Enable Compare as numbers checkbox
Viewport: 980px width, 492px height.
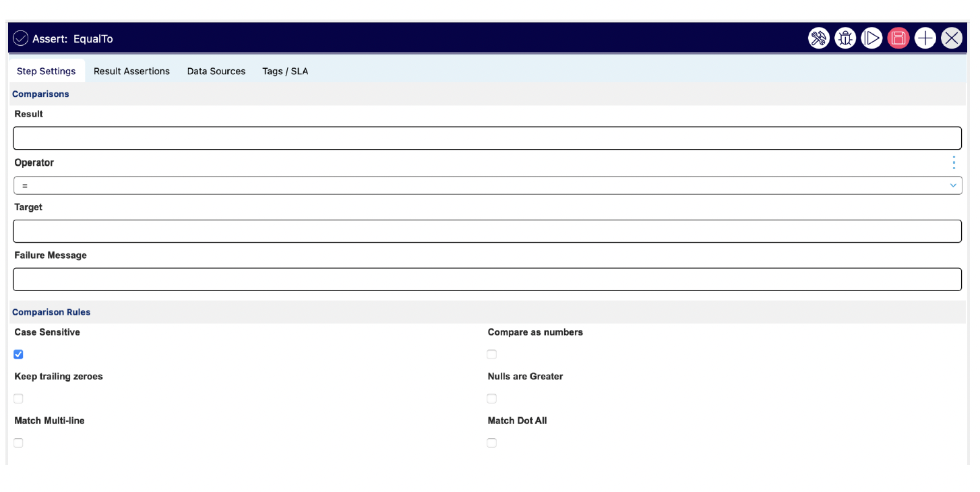click(x=491, y=355)
